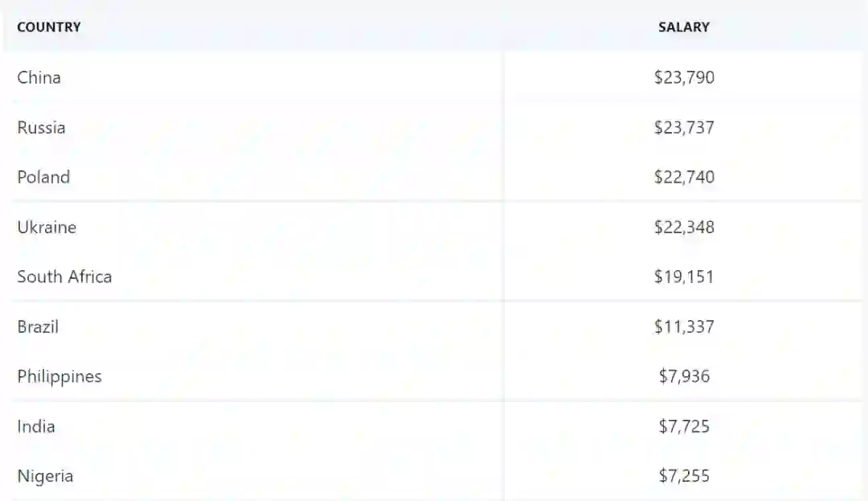Select the India country cell

36,427
